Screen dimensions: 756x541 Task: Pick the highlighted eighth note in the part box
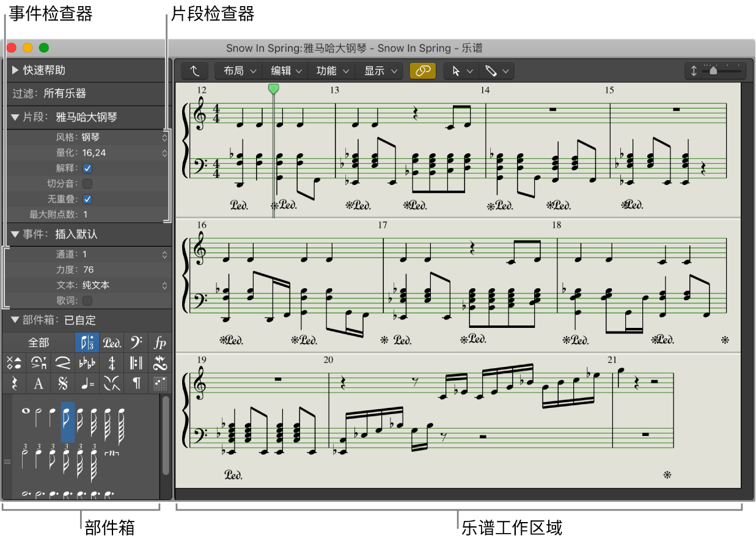click(67, 423)
